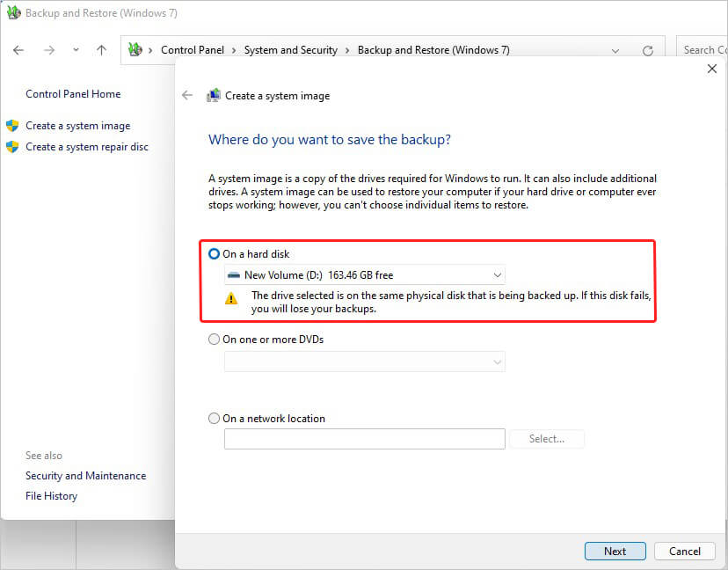Open File History link

52,496
